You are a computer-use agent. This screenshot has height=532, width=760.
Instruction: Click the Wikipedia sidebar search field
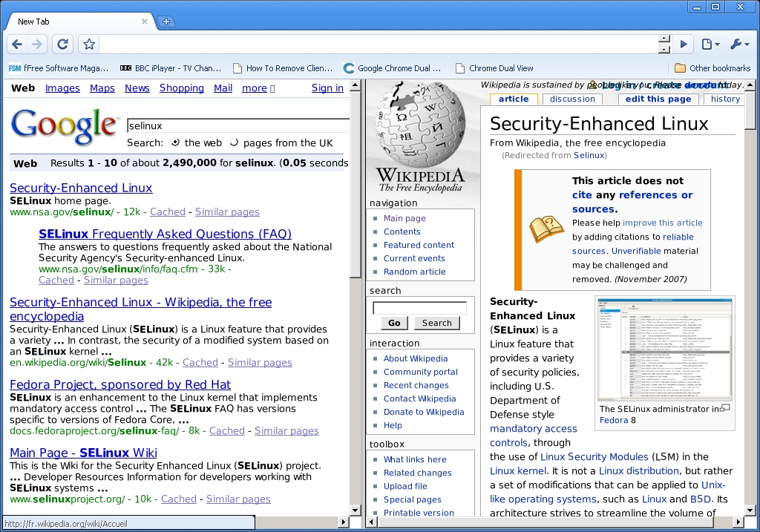(420, 308)
